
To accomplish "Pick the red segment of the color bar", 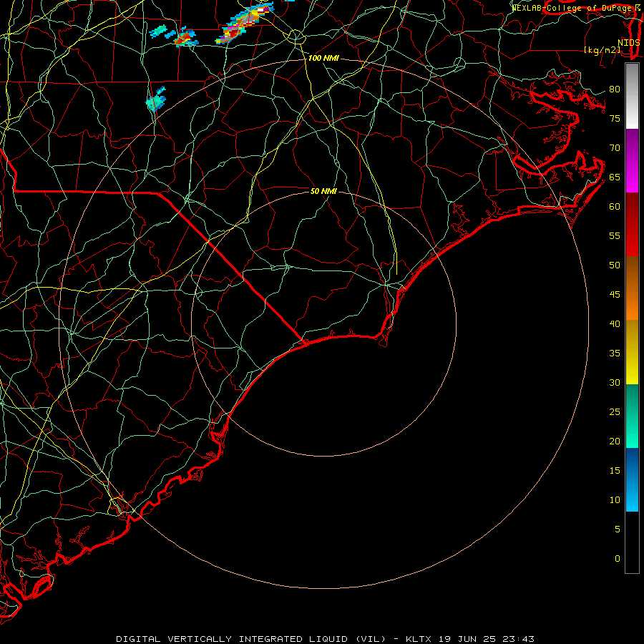I will (632, 225).
